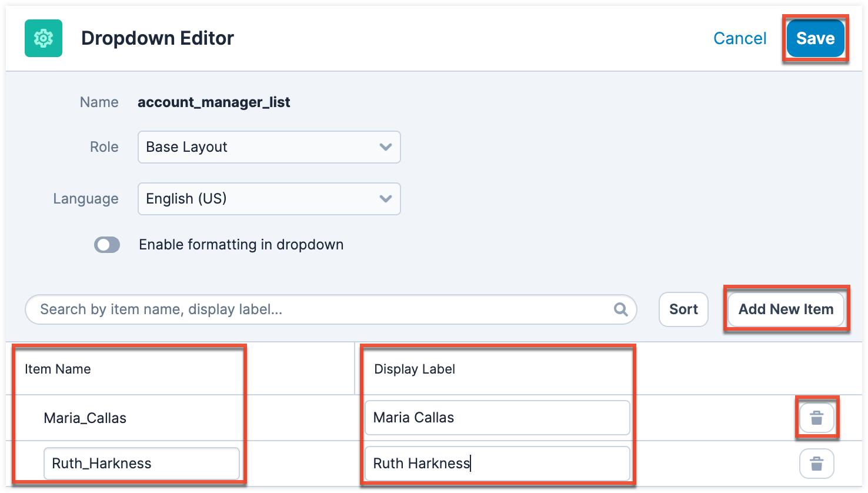Click the green gear icon beside Dropdown Editor
Image resolution: width=868 pixels, height=493 pixels.
point(43,38)
